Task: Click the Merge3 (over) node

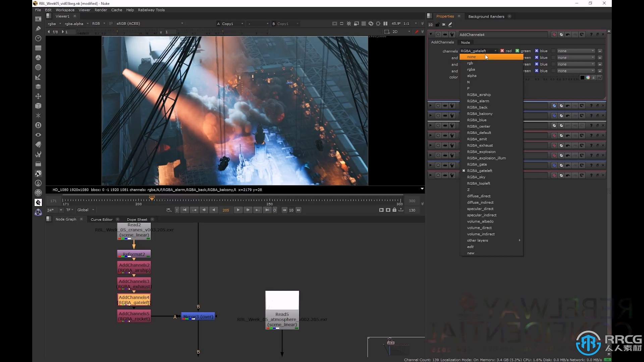Action: click(198, 316)
